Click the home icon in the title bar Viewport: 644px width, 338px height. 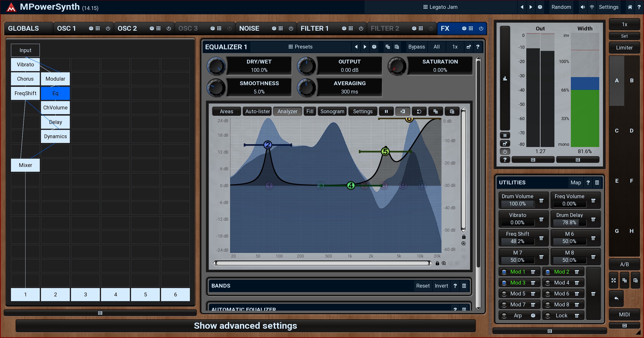(630, 7)
